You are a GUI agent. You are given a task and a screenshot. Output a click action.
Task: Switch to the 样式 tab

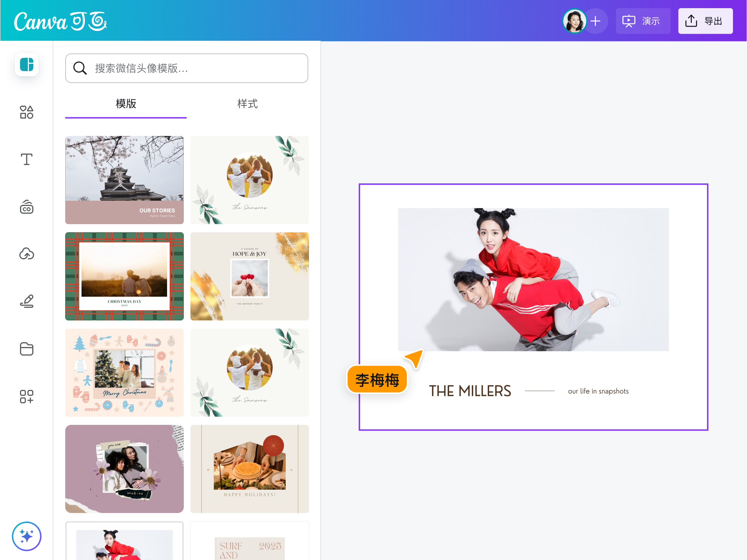(248, 104)
